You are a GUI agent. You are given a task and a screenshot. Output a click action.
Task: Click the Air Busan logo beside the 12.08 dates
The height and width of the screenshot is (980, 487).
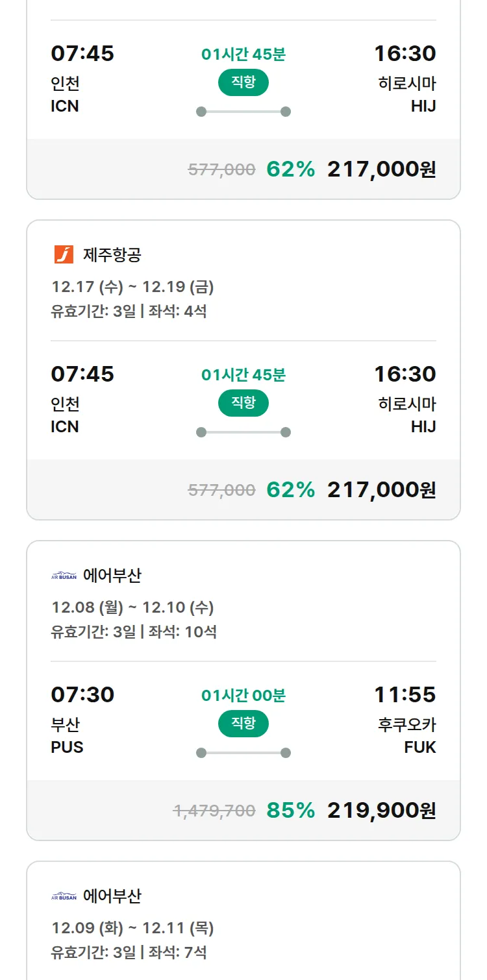64,576
